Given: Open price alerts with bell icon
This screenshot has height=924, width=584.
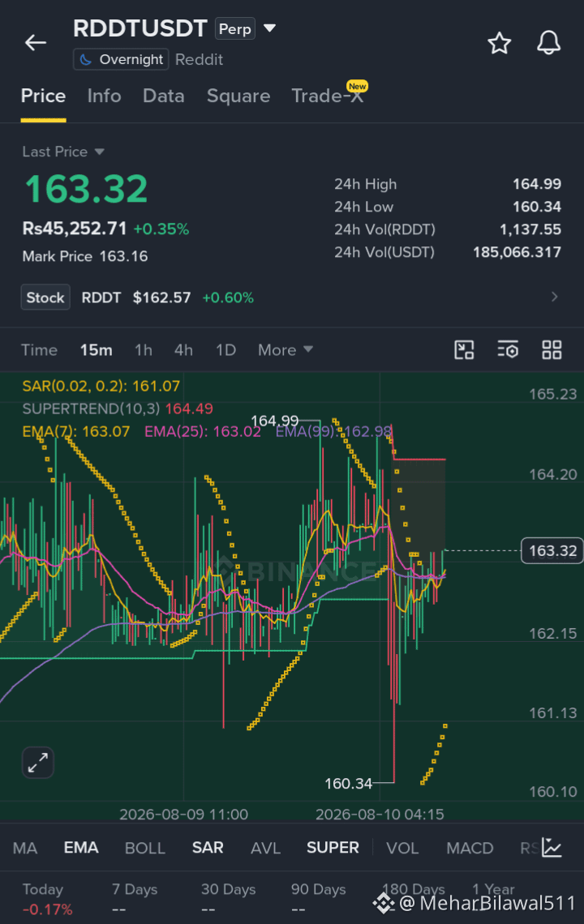Looking at the screenshot, I should coord(548,43).
